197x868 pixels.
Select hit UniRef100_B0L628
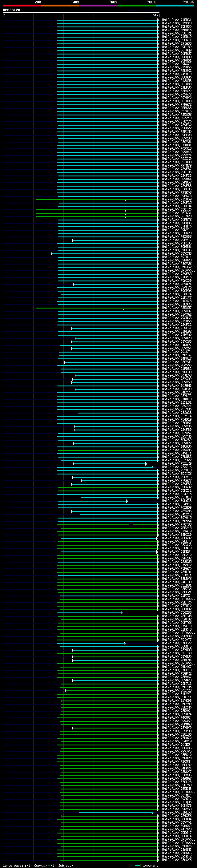pos(177,501)
